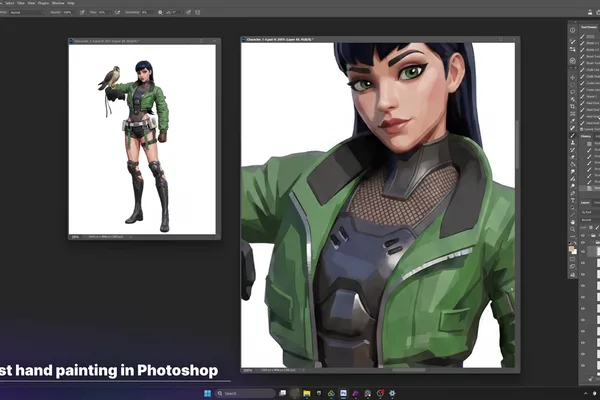This screenshot has width=600, height=400.
Task: Open the Flow slider dropdown arrow
Action: (x=110, y=12)
